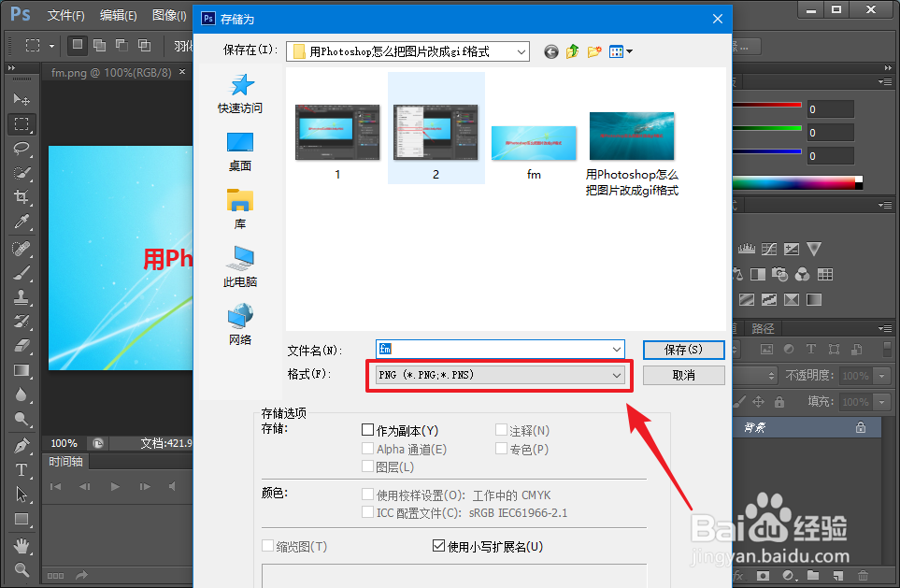Image resolution: width=900 pixels, height=588 pixels.
Task: Go up one folder level
Action: tap(572, 51)
